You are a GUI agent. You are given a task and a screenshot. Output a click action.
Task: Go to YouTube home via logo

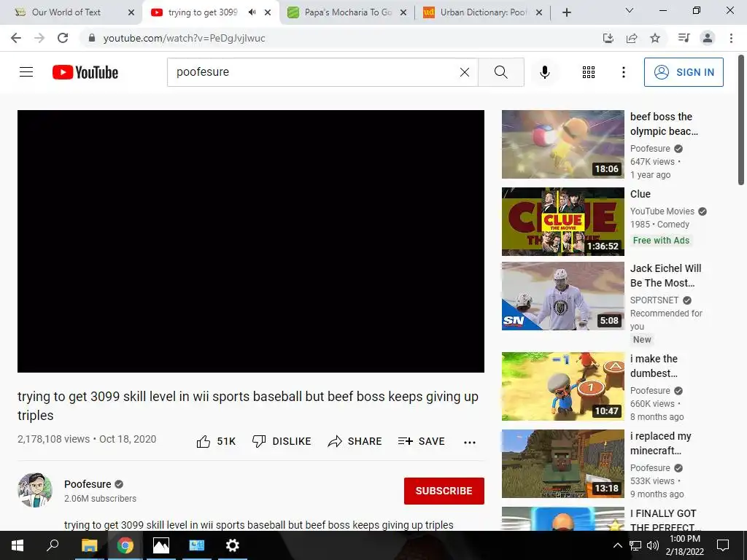(x=85, y=72)
